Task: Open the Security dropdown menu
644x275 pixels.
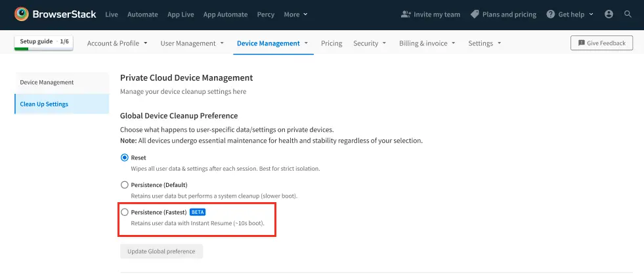Action: click(370, 43)
